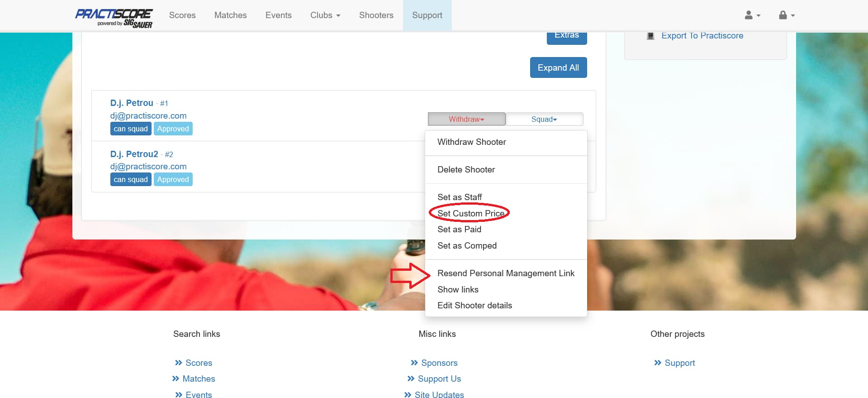Viewport: 868px width, 398px height.
Task: Open Shooters in the top navigation
Action: (376, 15)
